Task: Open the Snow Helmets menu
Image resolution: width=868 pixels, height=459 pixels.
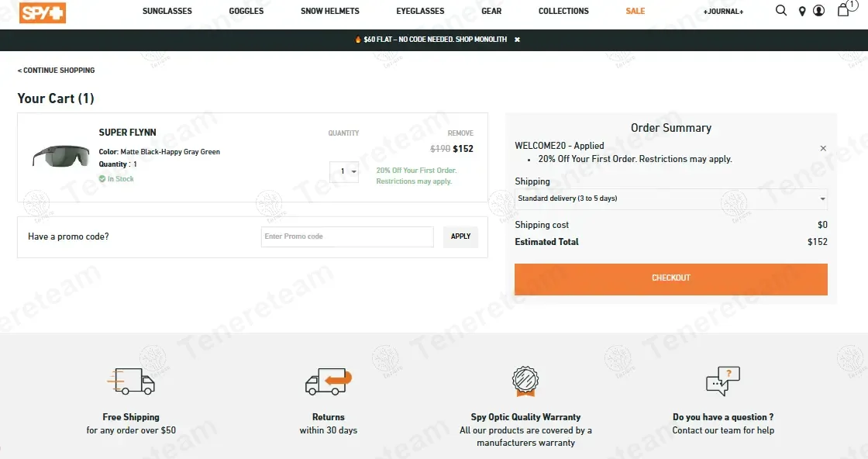Action: [330, 11]
